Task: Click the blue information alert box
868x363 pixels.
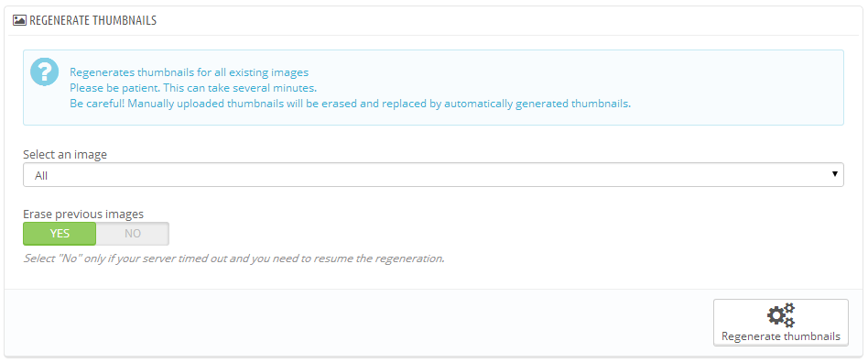Action: tap(433, 88)
